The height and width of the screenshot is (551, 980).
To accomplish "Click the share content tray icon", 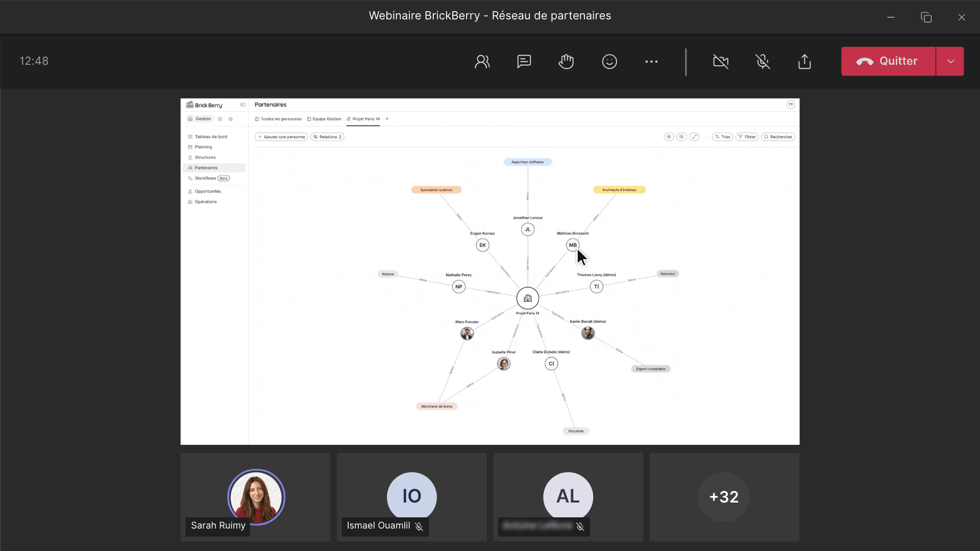I will 804,61.
